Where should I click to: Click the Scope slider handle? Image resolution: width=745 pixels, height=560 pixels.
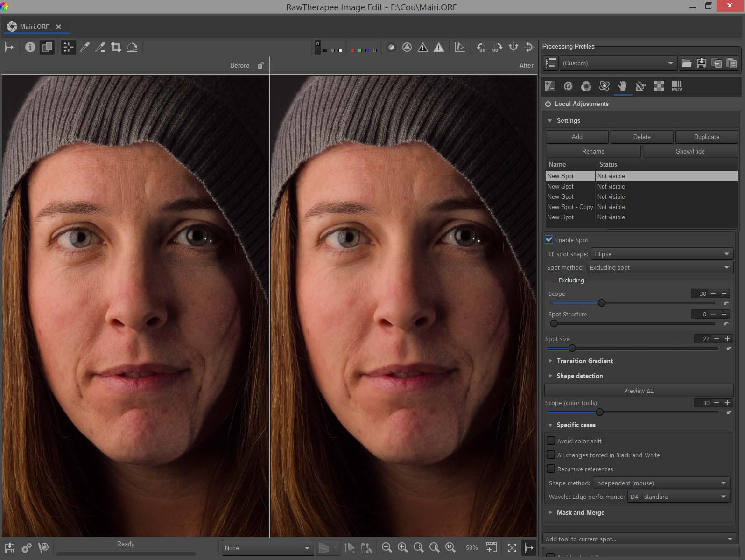pos(602,303)
